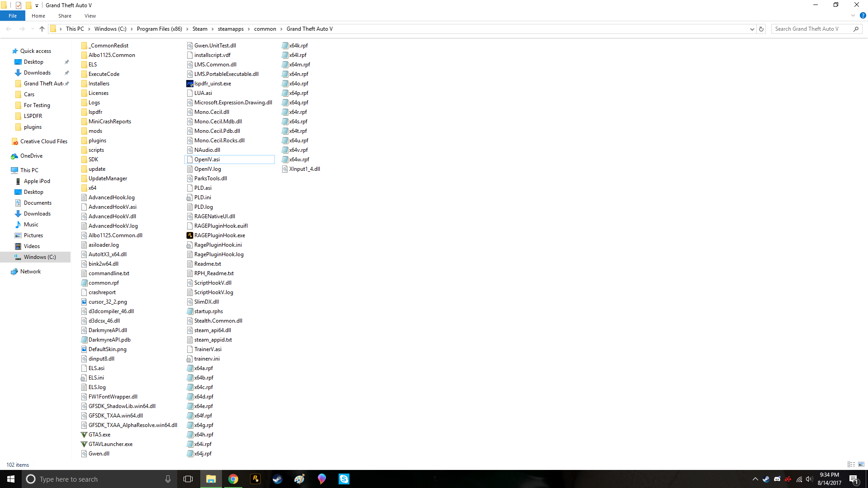Click the Search Grand Theft Auto V field
This screenshot has height=488, width=868.
click(x=811, y=29)
